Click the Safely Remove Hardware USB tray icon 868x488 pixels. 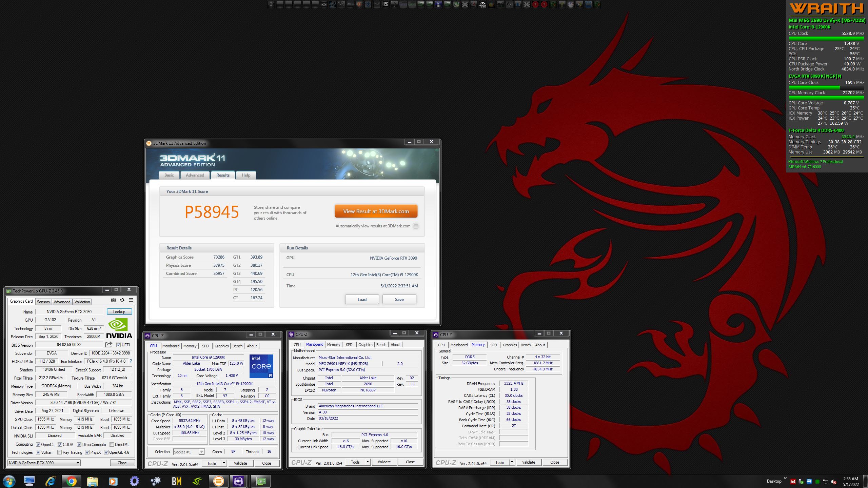(801, 482)
